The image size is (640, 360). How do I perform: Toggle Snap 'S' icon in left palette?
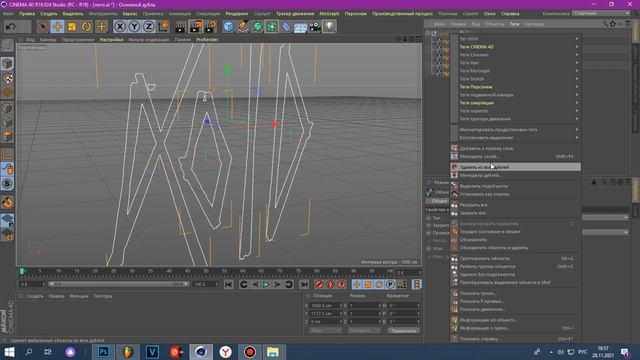pos(7,184)
